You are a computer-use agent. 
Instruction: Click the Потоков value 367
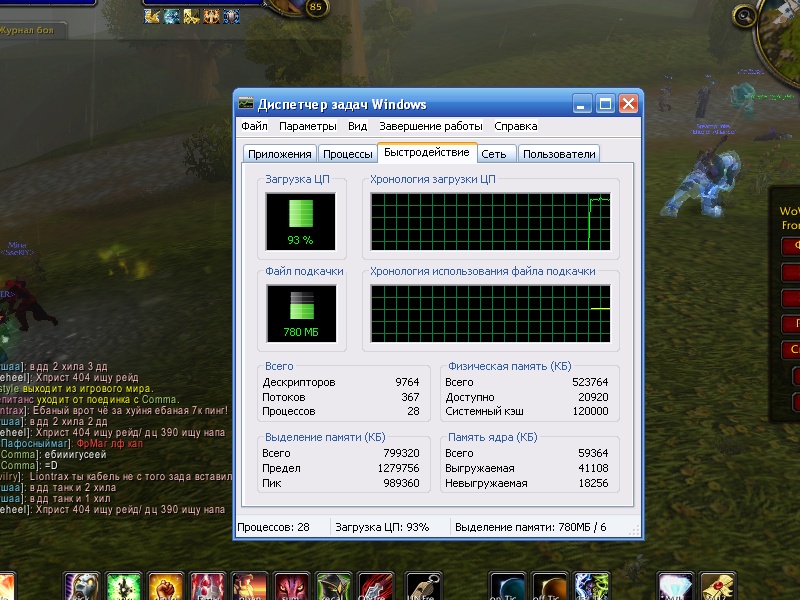click(410, 397)
